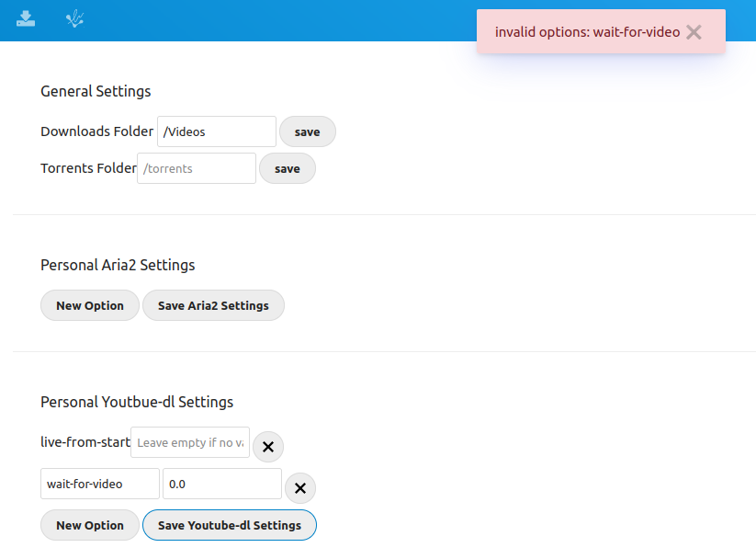This screenshot has width=756, height=559.
Task: Save the Torrents Folder setting
Action: (288, 168)
